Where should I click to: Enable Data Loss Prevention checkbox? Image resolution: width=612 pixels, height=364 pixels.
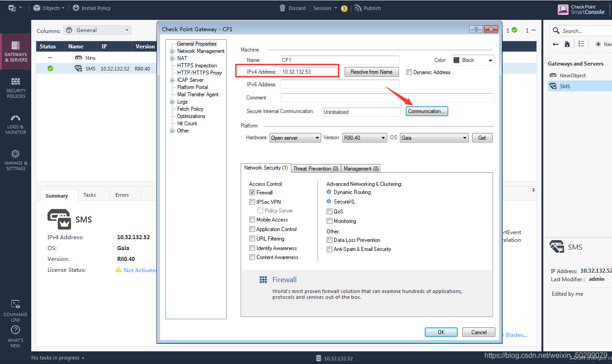tap(329, 240)
